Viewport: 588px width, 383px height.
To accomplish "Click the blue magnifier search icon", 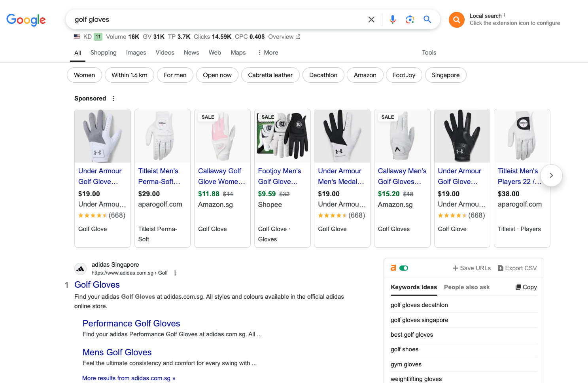I will (x=427, y=19).
